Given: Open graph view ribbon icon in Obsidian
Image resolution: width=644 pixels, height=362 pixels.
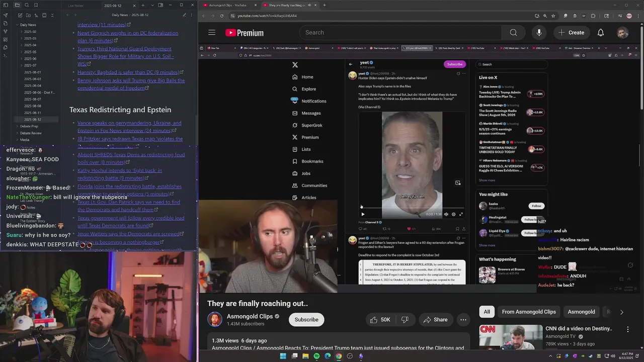Looking at the screenshot, I should point(6,31).
